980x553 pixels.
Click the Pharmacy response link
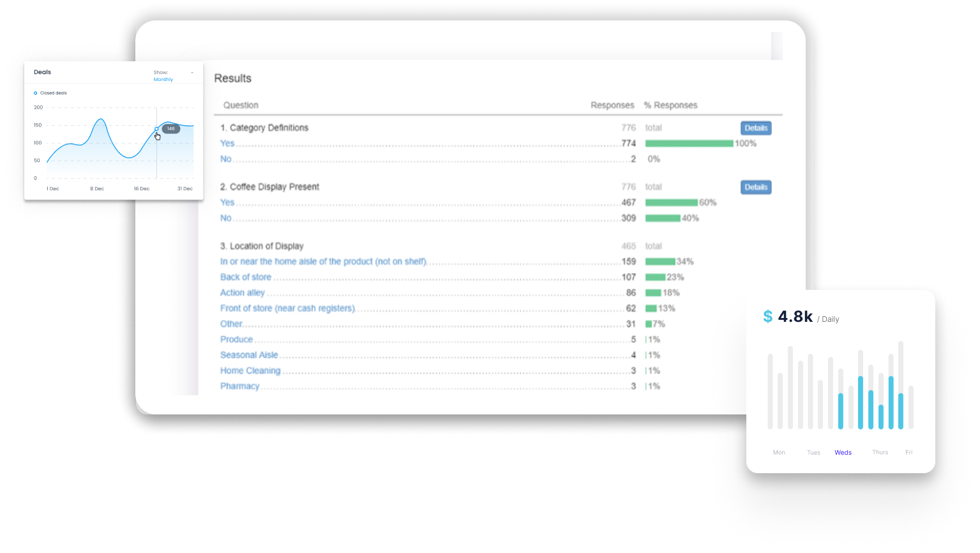point(240,386)
